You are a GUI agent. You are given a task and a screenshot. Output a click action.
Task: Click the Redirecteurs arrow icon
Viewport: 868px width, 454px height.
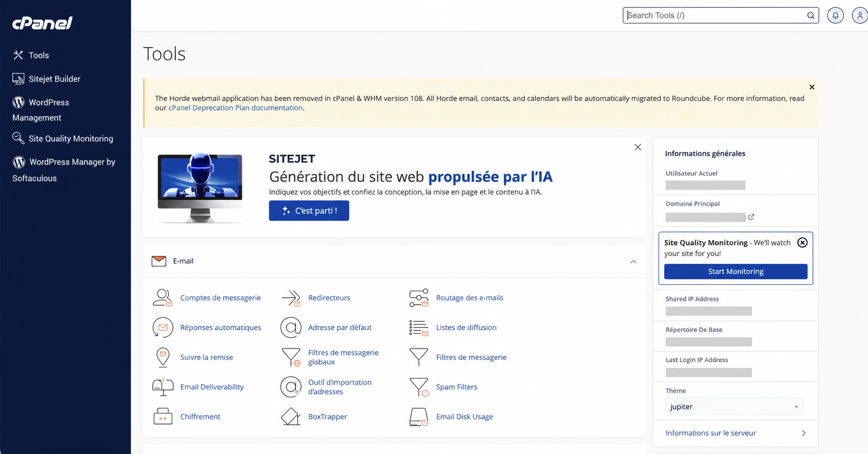coord(291,298)
